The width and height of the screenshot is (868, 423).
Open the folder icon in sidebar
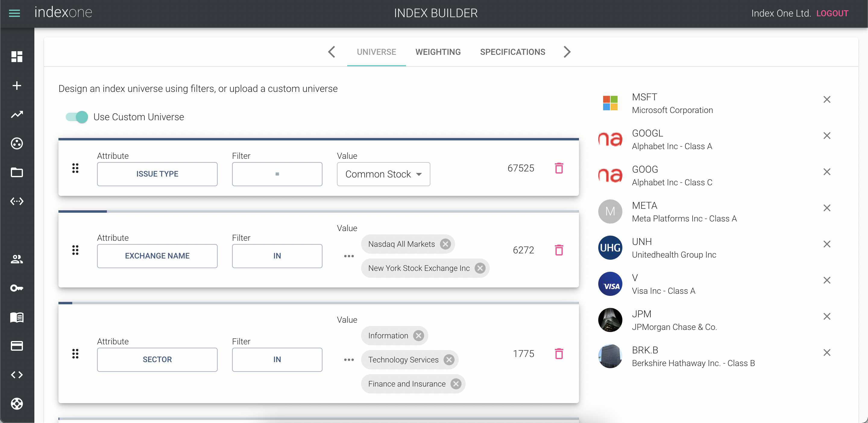point(17,172)
